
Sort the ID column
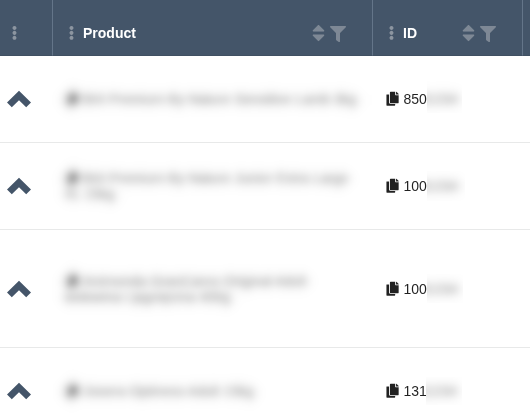coord(468,33)
